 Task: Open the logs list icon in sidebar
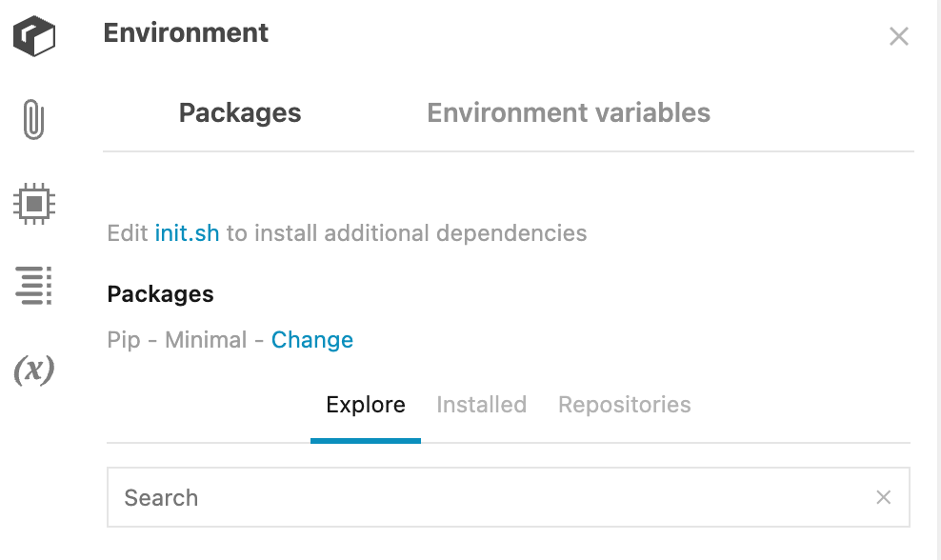click(34, 286)
